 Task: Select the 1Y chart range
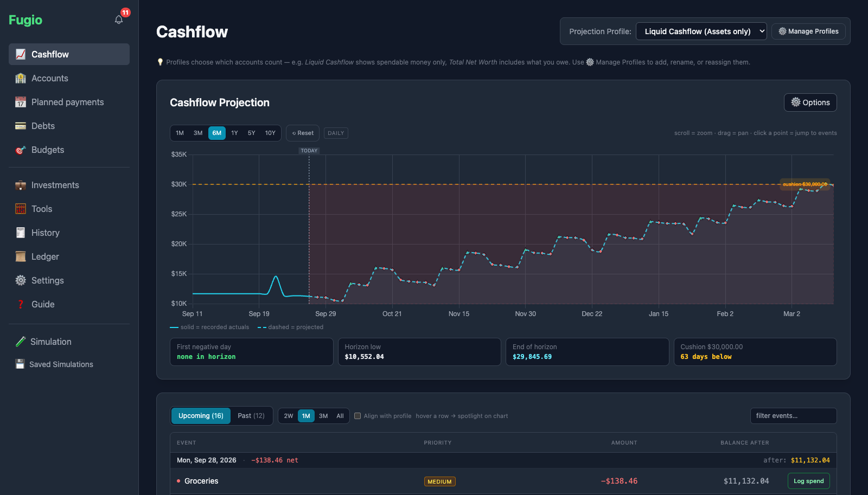(x=234, y=133)
